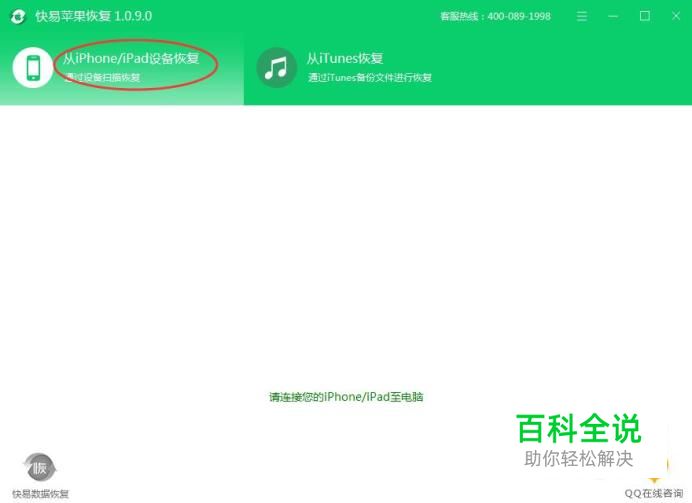Select the phone device recovery icon
Screen dimensions: 692x503
(x=33, y=68)
